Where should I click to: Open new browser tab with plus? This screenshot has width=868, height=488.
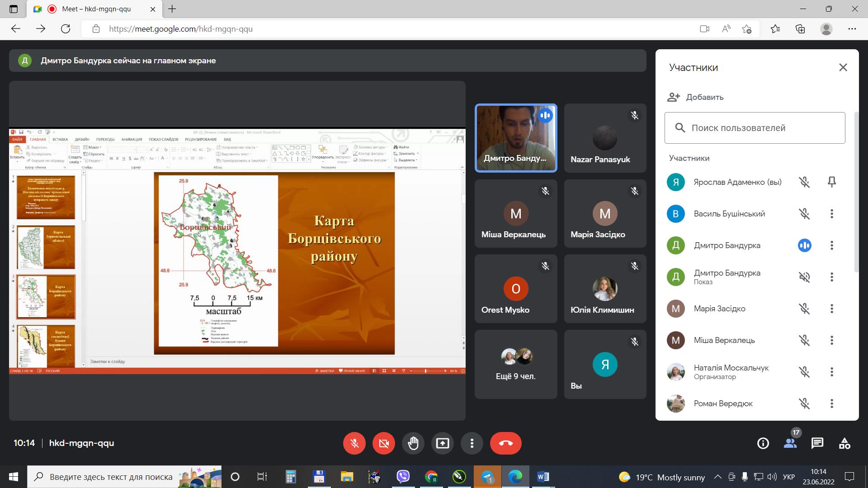point(172,9)
